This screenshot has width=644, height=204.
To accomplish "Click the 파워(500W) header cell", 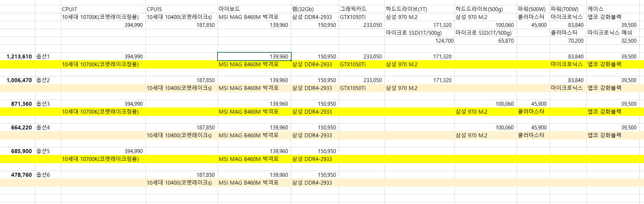I will 533,9.
